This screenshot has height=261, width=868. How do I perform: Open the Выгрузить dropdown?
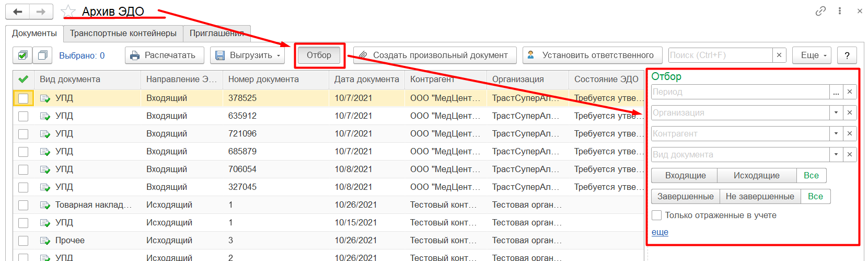[247, 55]
